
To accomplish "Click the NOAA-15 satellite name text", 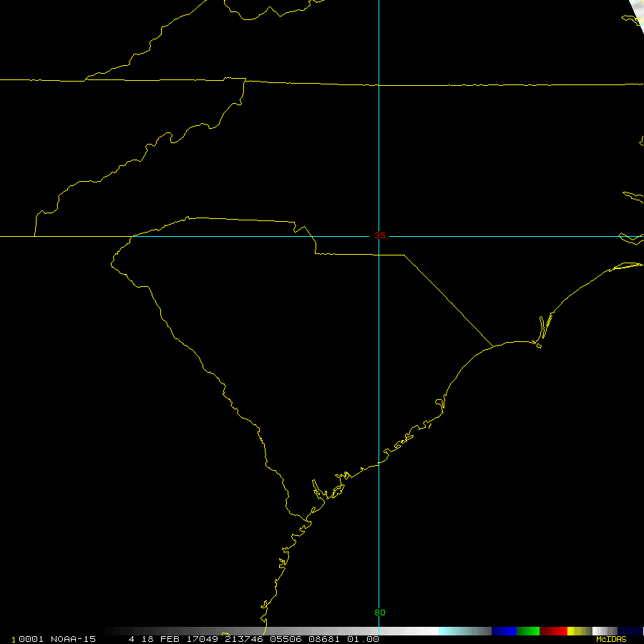I will (x=73, y=639).
